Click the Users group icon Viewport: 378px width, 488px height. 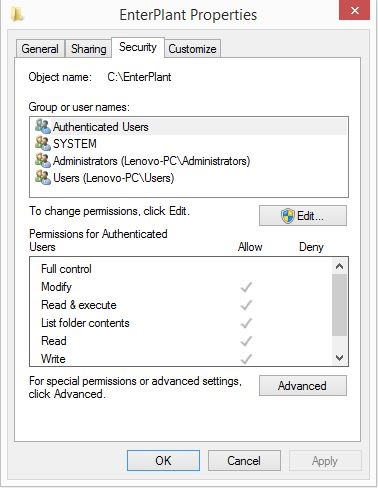point(43,178)
